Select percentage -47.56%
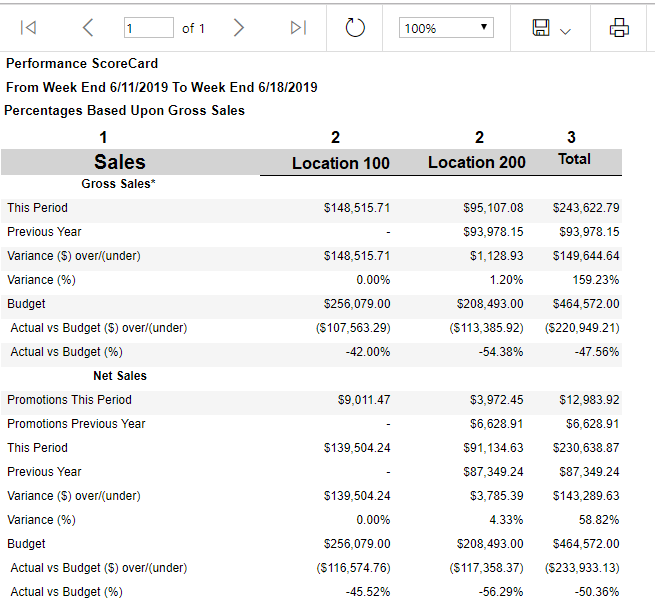 597,352
